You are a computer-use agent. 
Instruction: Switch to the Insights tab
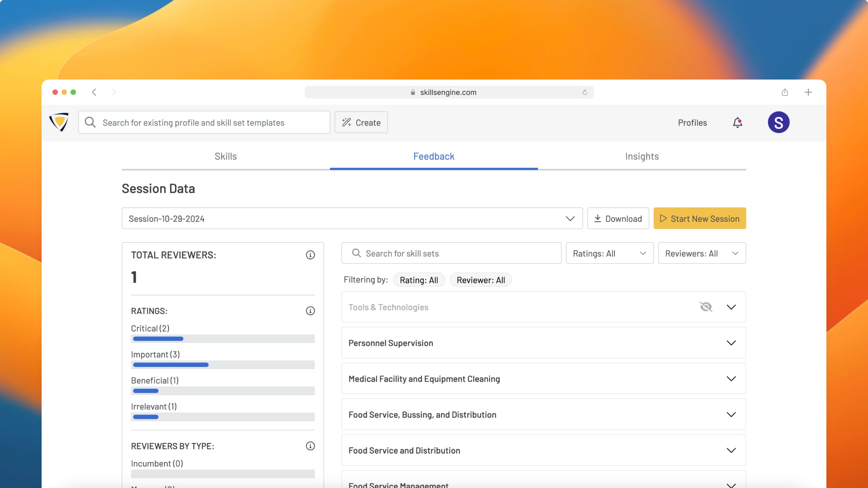click(x=642, y=156)
